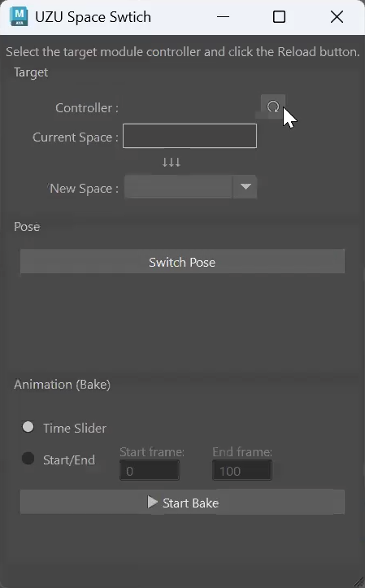Click the Animation (Bake) section heading
The width and height of the screenshot is (365, 588).
click(63, 385)
